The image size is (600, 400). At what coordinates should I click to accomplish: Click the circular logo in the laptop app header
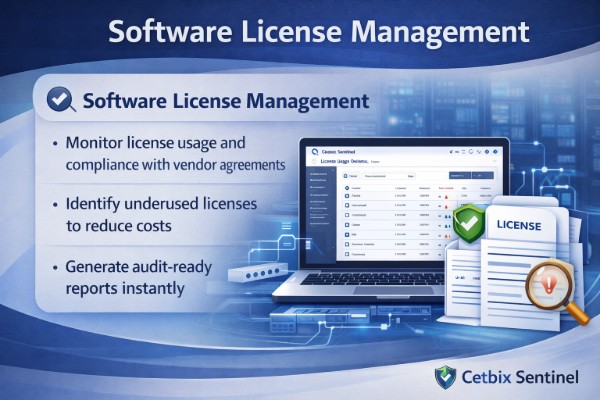[315, 152]
